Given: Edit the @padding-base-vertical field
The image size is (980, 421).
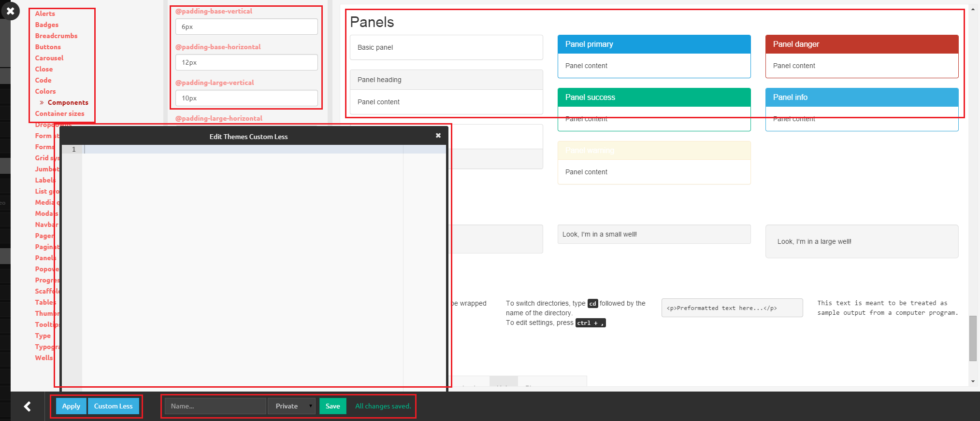Looking at the screenshot, I should [x=246, y=27].
